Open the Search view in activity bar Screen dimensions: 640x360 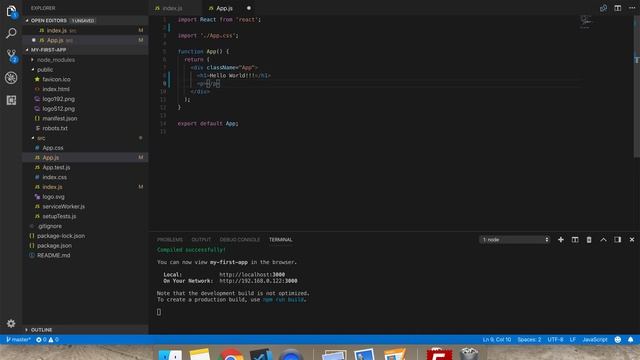pos(11,33)
